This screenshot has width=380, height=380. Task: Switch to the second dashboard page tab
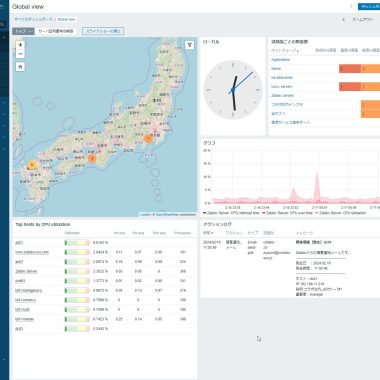[x=55, y=31]
